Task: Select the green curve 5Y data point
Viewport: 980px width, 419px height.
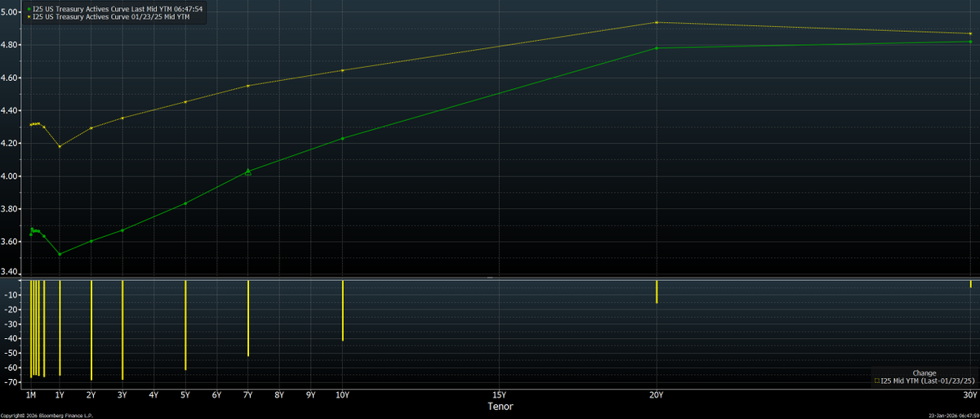Action: (x=185, y=203)
